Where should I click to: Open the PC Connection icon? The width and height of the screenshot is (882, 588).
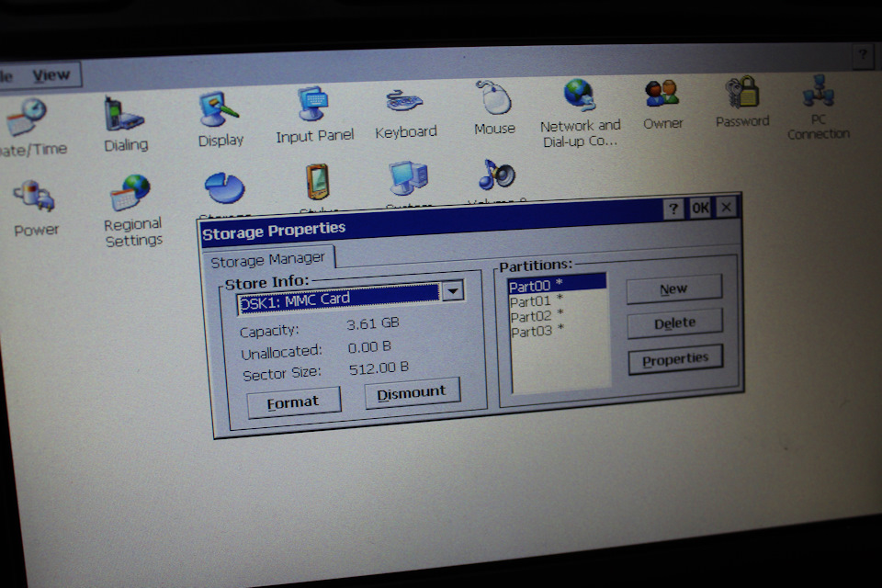coord(819,91)
